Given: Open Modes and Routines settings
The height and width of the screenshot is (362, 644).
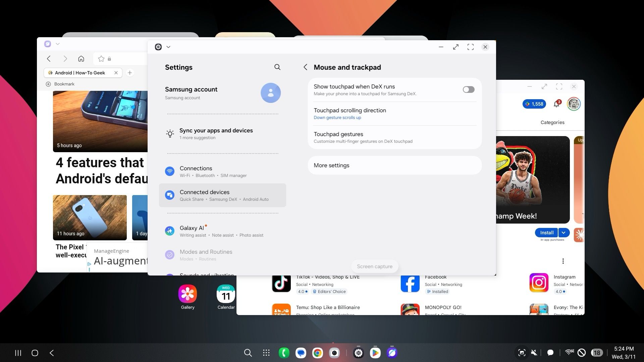Looking at the screenshot, I should (222, 255).
